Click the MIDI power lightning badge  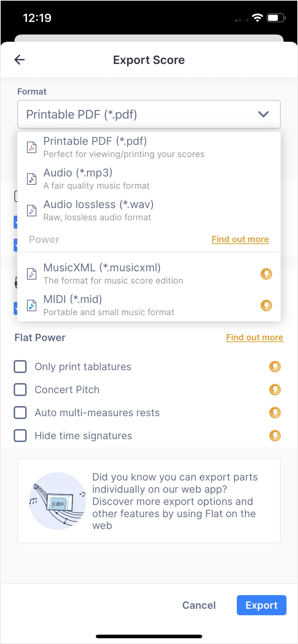(266, 305)
